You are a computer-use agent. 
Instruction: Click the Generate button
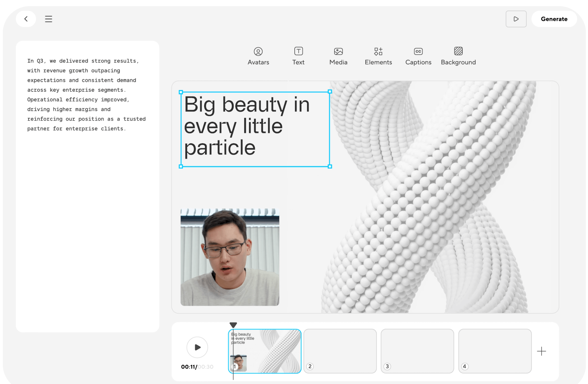(x=554, y=19)
